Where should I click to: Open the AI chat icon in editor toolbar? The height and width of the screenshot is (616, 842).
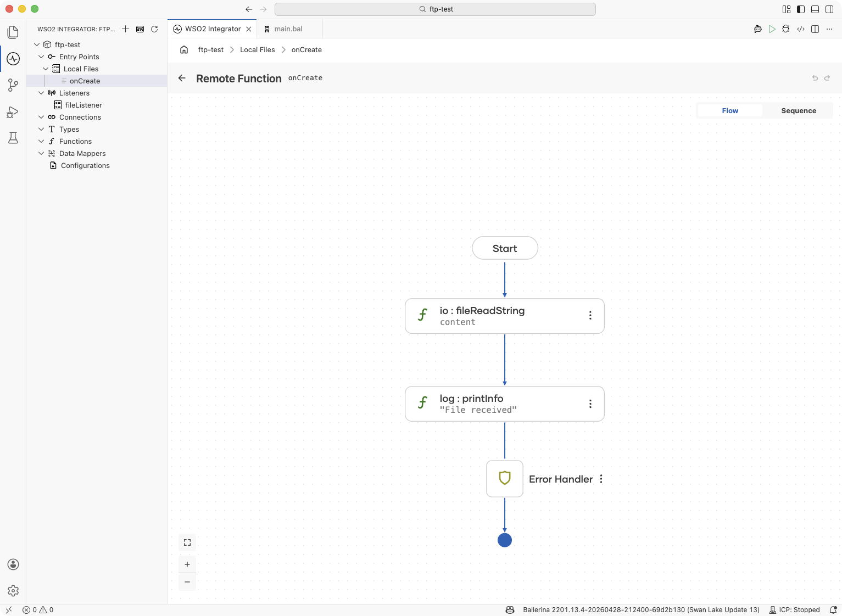[x=758, y=29]
